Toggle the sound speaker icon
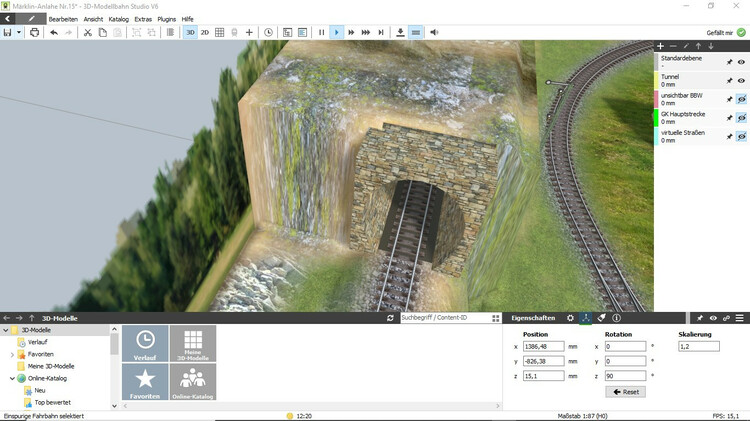This screenshot has height=421, width=750. [434, 32]
